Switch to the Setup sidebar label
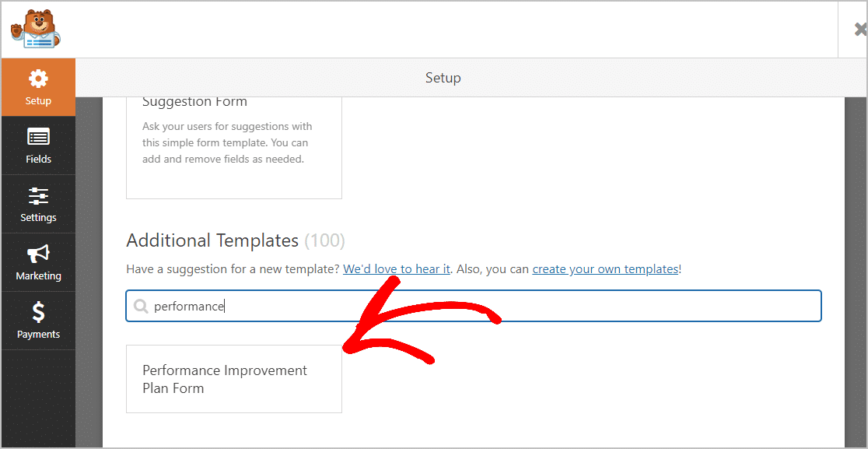Image resolution: width=868 pixels, height=449 pixels. [x=38, y=100]
